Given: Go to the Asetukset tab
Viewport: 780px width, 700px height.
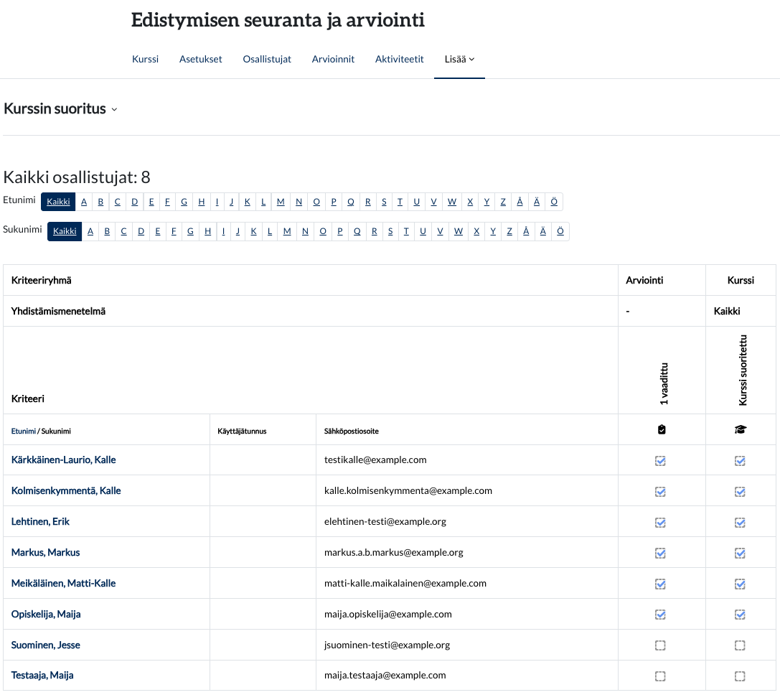Looking at the screenshot, I should [201, 60].
